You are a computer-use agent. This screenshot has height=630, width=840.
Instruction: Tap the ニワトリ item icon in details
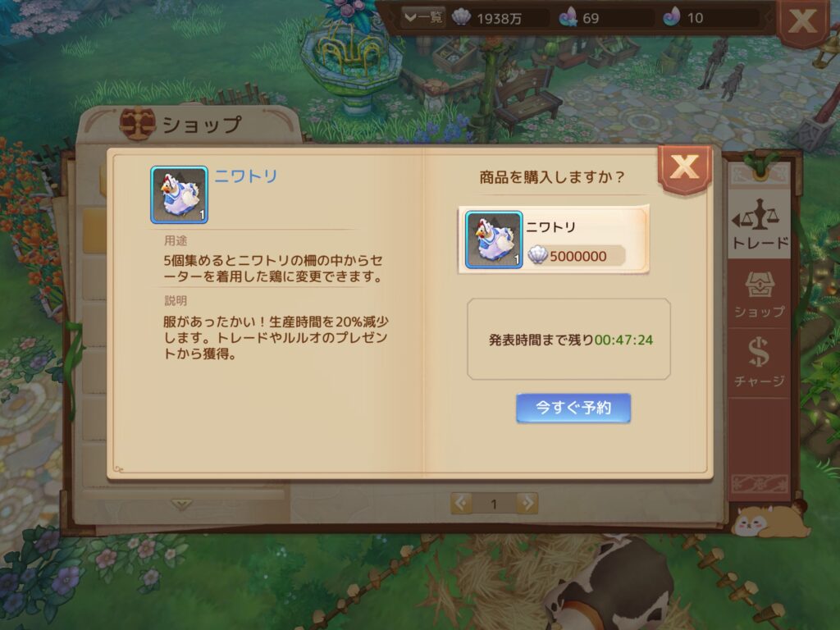(179, 194)
